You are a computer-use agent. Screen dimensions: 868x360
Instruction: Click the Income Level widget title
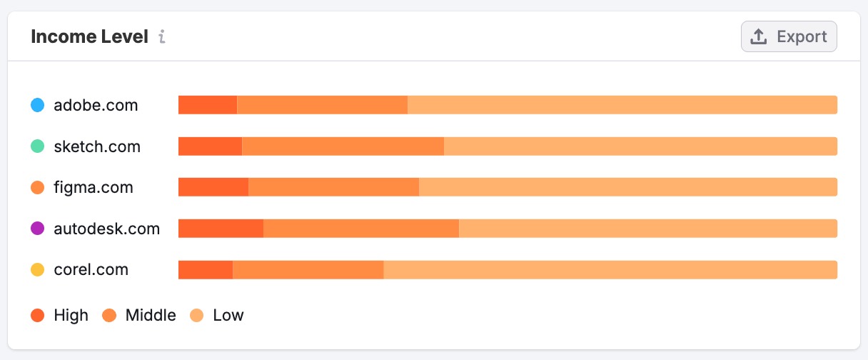(89, 37)
